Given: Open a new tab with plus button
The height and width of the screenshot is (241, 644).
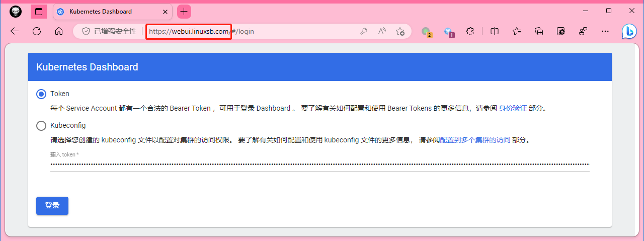Looking at the screenshot, I should pos(184,11).
